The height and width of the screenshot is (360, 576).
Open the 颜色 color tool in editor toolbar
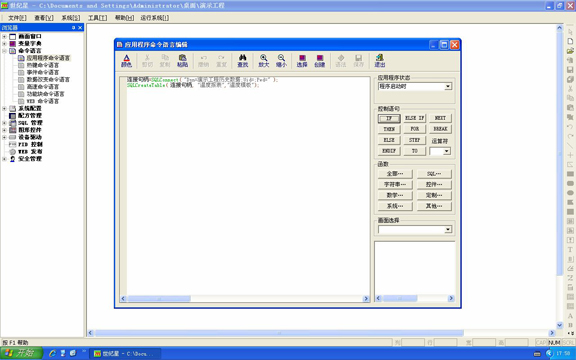(126, 61)
